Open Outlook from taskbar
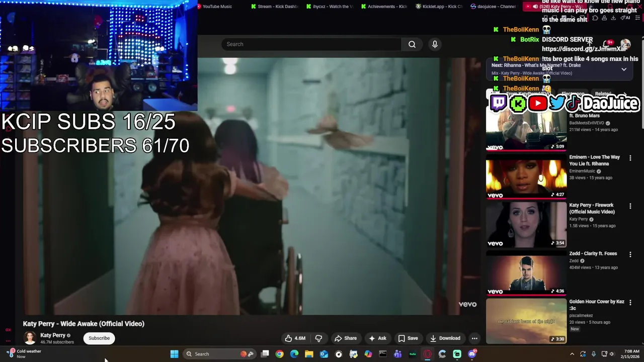 [324, 354]
